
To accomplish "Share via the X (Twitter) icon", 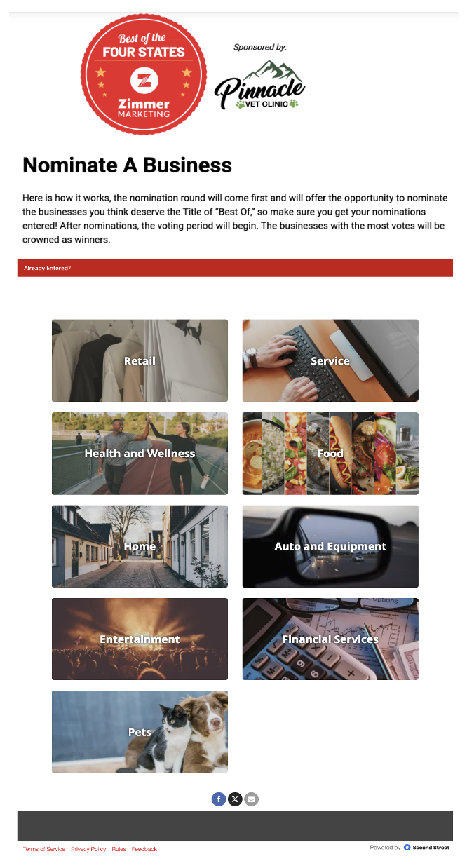I will click(x=235, y=799).
